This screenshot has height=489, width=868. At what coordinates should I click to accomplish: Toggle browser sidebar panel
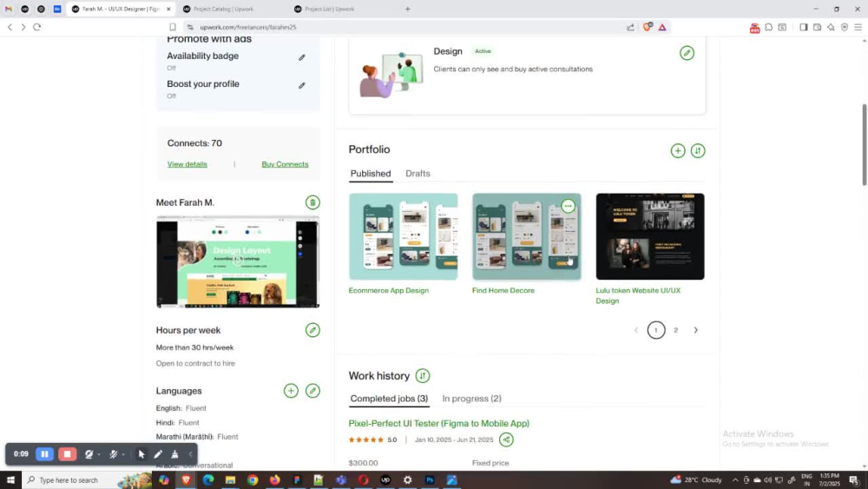803,27
